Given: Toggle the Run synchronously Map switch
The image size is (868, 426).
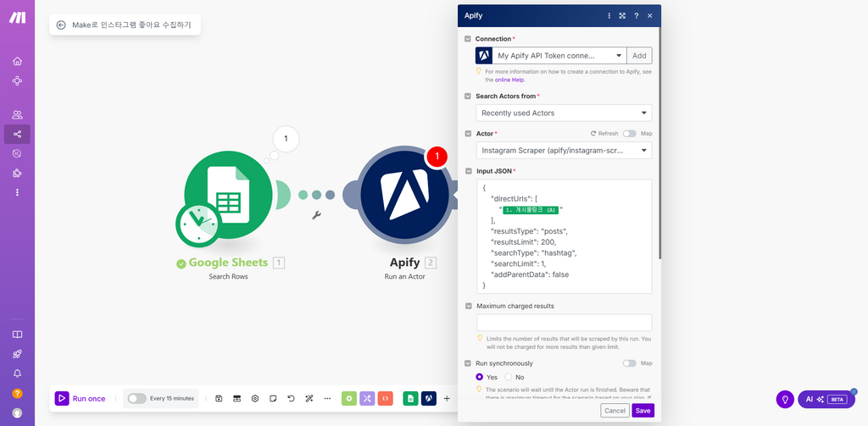Looking at the screenshot, I should coord(630,363).
